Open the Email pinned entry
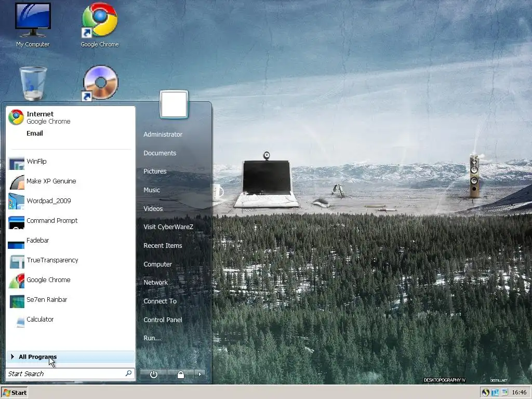 [x=35, y=134]
